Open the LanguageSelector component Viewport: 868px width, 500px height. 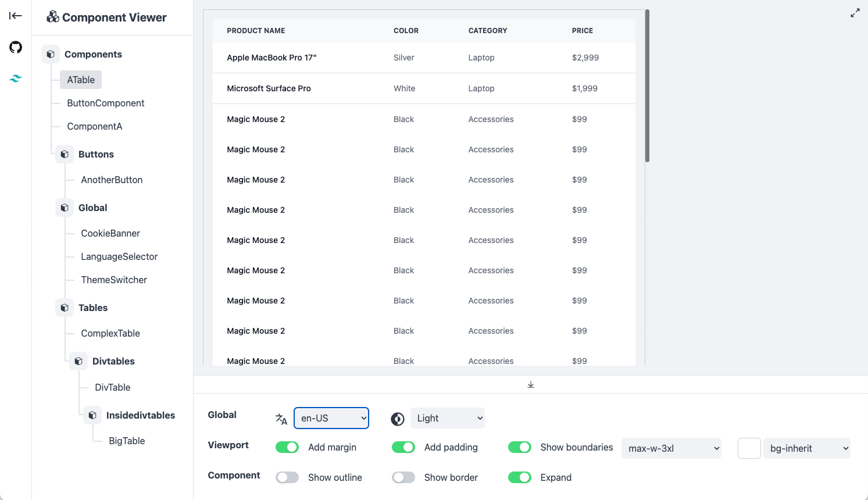[x=119, y=256]
